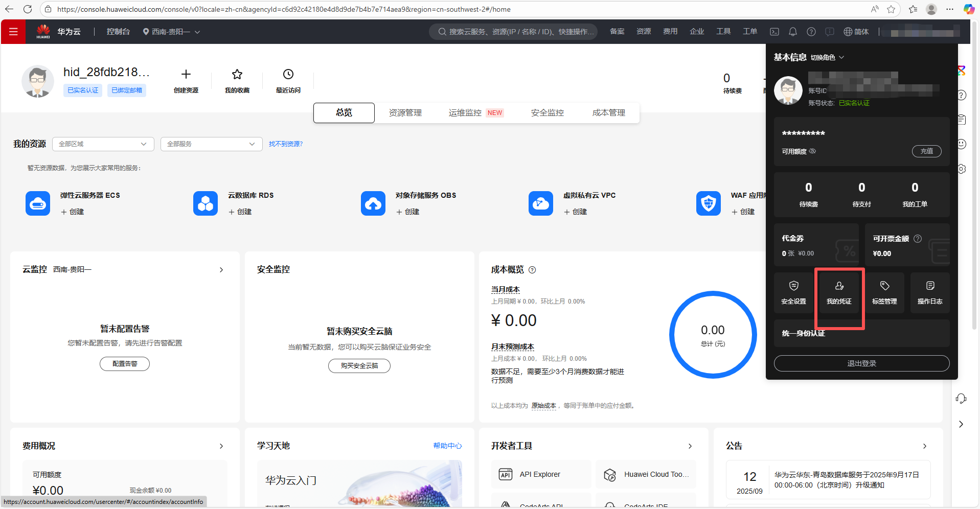Open 我的收藏 star icon
Image resolution: width=980 pixels, height=509 pixels.
point(237,74)
